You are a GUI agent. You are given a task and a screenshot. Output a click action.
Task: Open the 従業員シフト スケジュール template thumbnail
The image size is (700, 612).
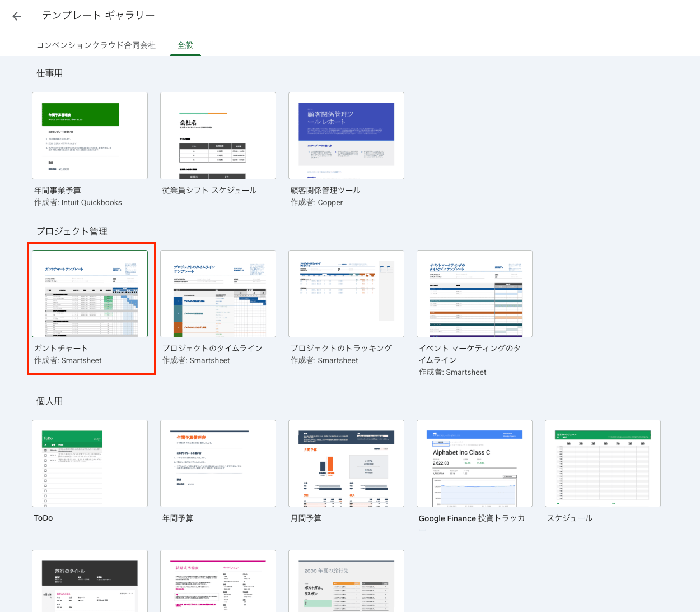218,136
